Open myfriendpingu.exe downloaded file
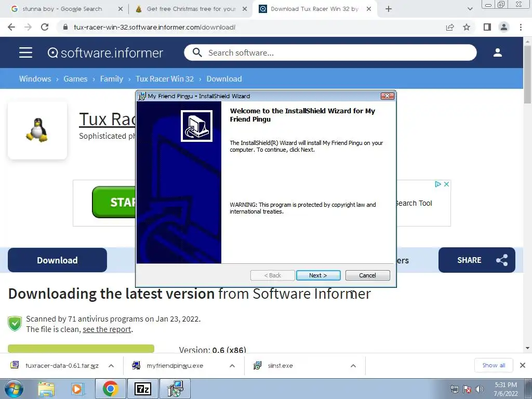Image resolution: width=532 pixels, height=399 pixels. point(175,366)
